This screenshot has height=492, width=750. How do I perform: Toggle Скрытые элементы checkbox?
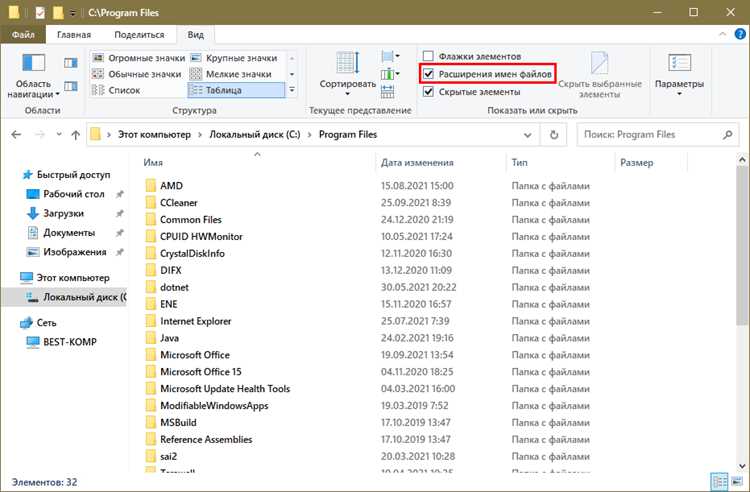pyautogui.click(x=429, y=92)
